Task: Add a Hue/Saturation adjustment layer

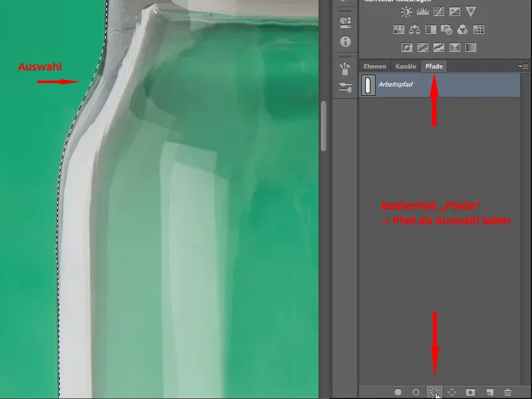Action: coord(398,30)
